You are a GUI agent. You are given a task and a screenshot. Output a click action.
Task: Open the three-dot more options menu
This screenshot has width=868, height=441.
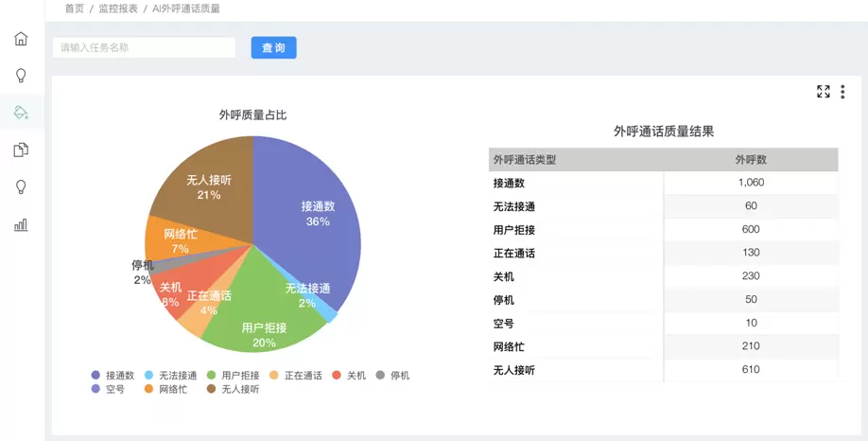842,92
